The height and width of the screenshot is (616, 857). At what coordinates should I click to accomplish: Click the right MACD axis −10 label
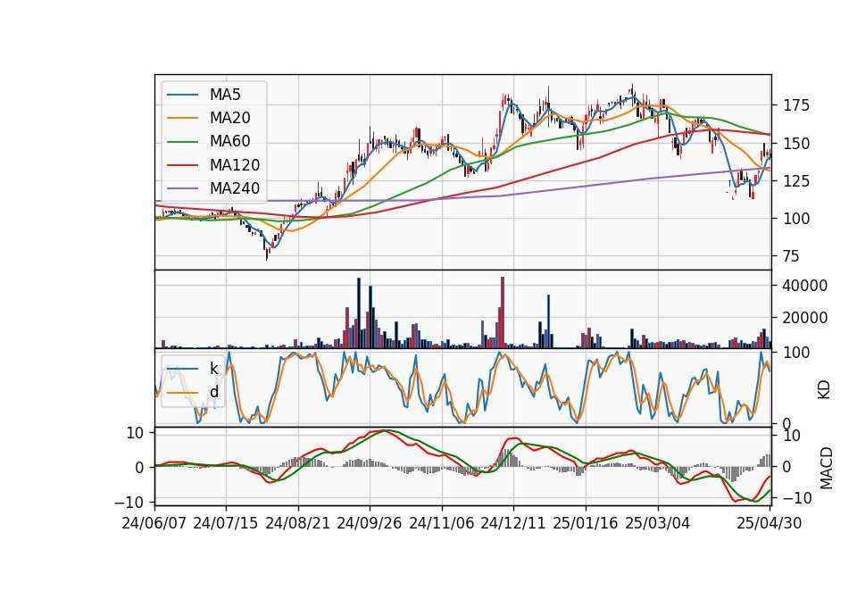[797, 498]
